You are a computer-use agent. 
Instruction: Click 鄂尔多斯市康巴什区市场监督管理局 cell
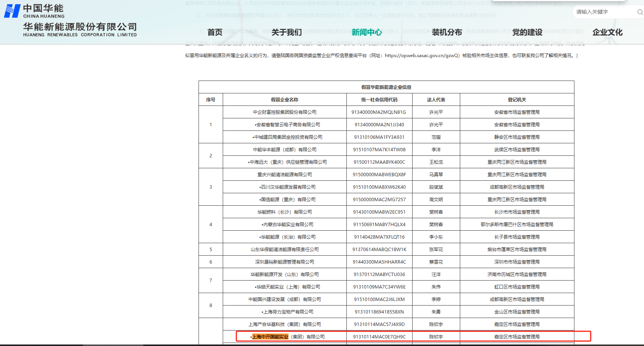pyautogui.click(x=517, y=225)
